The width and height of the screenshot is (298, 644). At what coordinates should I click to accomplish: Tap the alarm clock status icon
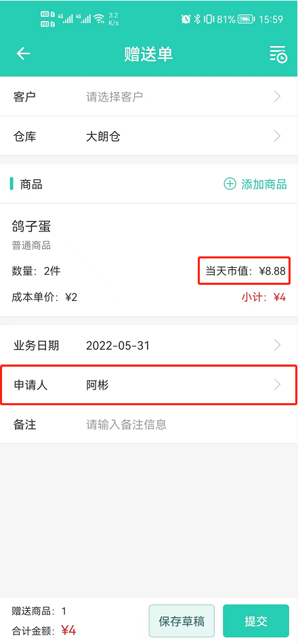186,19
